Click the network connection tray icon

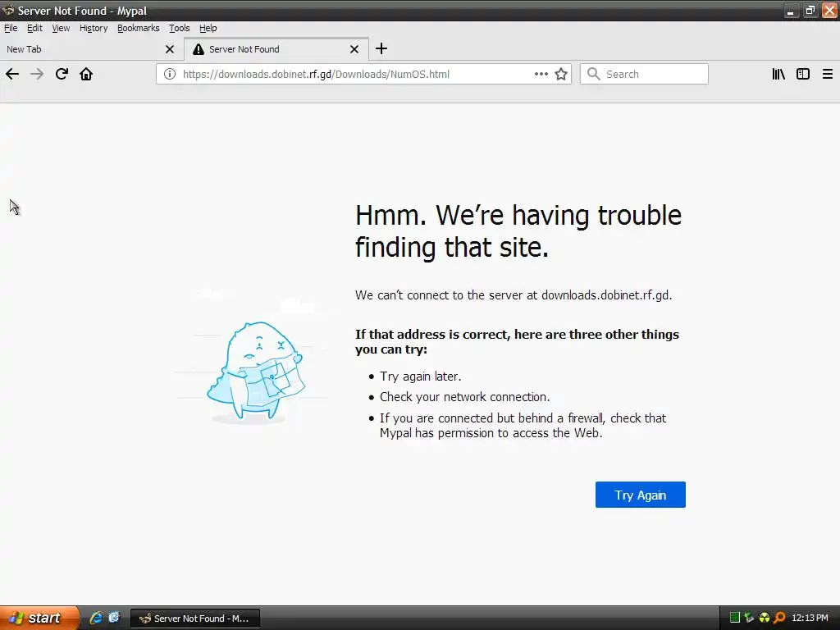pos(750,618)
